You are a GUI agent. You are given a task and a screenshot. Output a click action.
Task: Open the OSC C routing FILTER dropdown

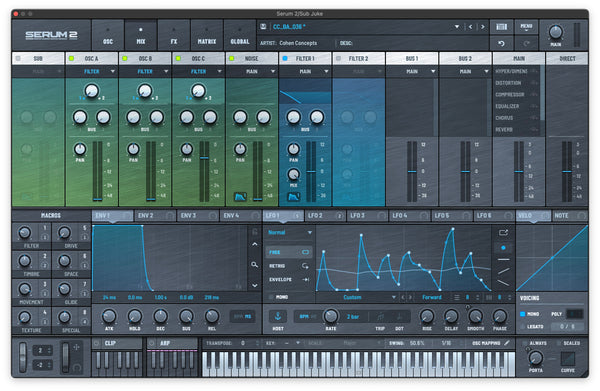click(199, 72)
